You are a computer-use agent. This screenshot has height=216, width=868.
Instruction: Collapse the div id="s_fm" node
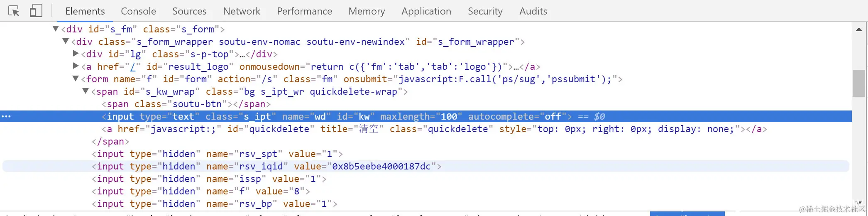point(56,29)
